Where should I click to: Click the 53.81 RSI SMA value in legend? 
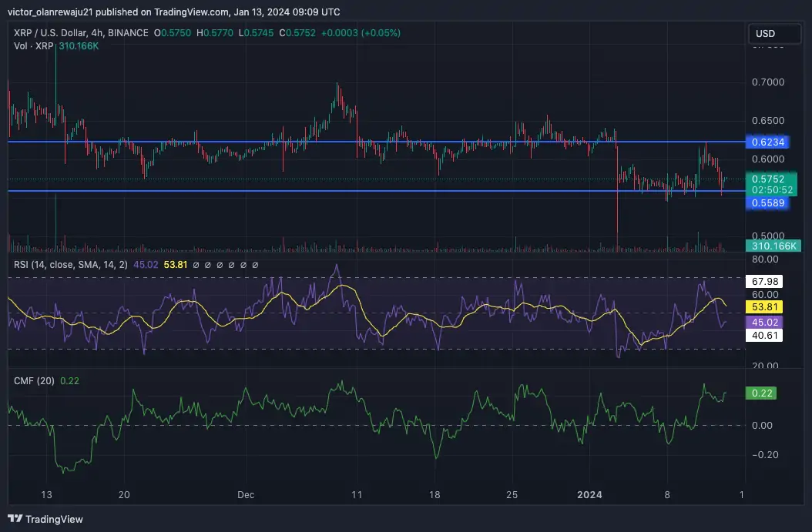pos(176,265)
